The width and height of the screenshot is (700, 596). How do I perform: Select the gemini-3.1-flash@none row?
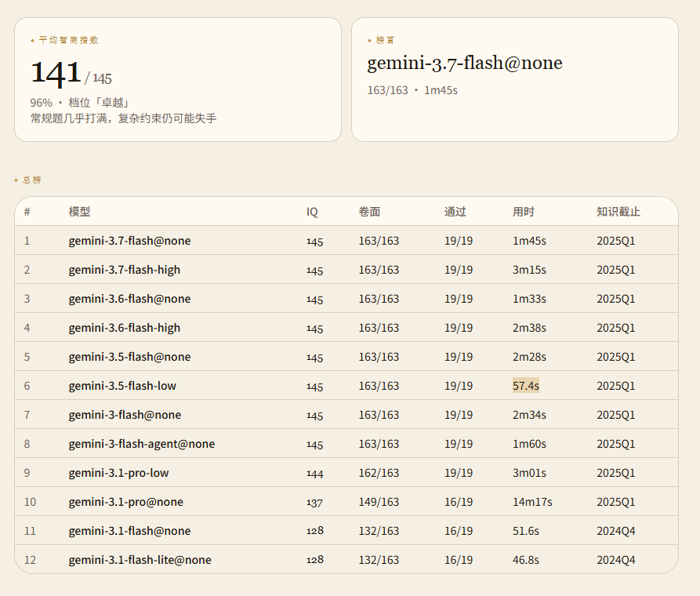[x=346, y=531]
